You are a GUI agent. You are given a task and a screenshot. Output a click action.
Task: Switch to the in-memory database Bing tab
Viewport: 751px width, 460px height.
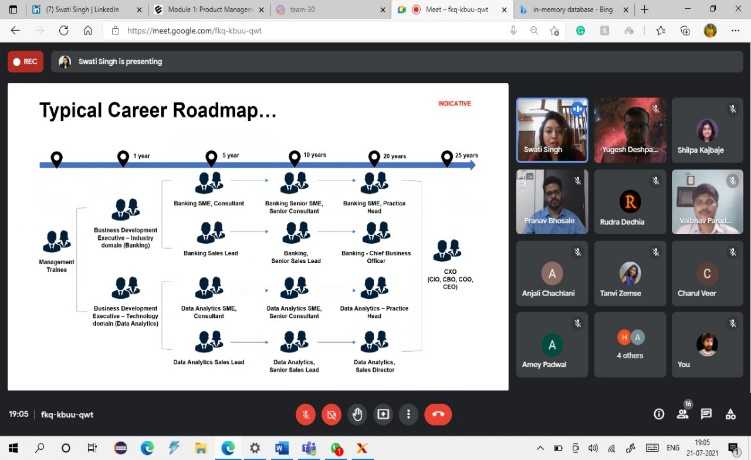567,9
